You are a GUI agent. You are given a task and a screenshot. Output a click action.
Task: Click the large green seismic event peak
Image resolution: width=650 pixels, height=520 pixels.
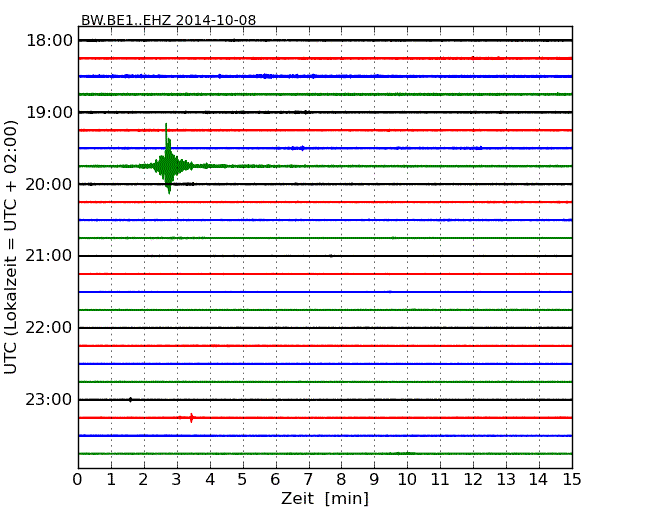pos(167,160)
